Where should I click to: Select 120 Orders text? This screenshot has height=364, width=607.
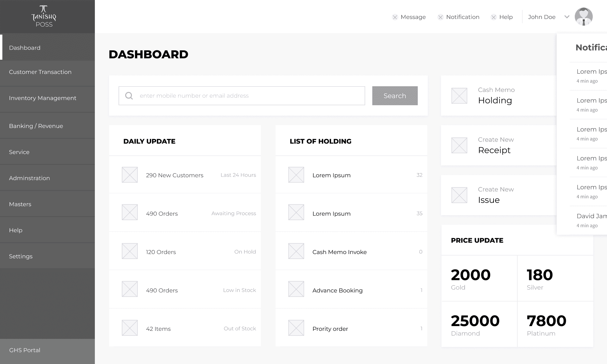pos(161,252)
